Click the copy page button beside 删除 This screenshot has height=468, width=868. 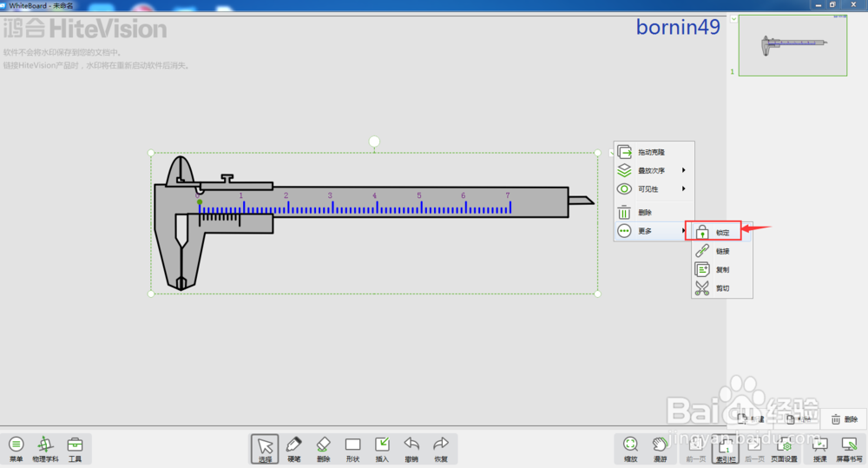tap(799, 419)
